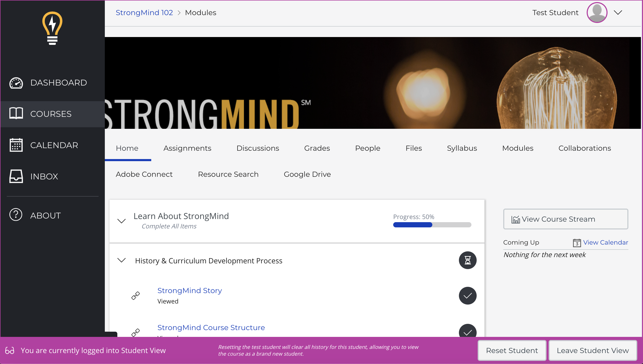Image resolution: width=643 pixels, height=364 pixels.
Task: Click the Dashboard gauge icon
Action: [16, 83]
